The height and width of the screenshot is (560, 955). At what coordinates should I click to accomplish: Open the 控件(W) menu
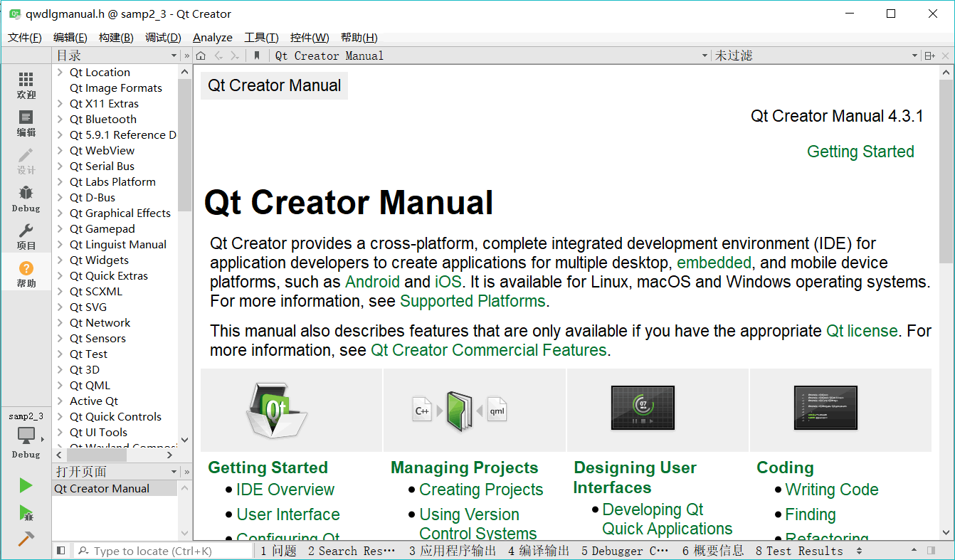point(310,38)
